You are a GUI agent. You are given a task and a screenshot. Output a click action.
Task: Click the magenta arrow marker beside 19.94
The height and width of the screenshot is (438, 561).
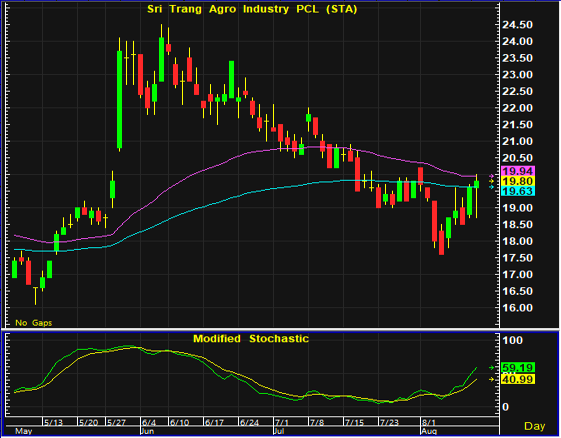492,176
